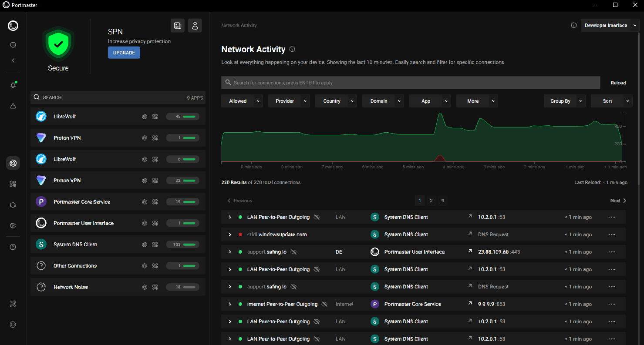This screenshot has width=644, height=345.
Task: Collapse the side panel with the left arrow
Action: [13, 60]
